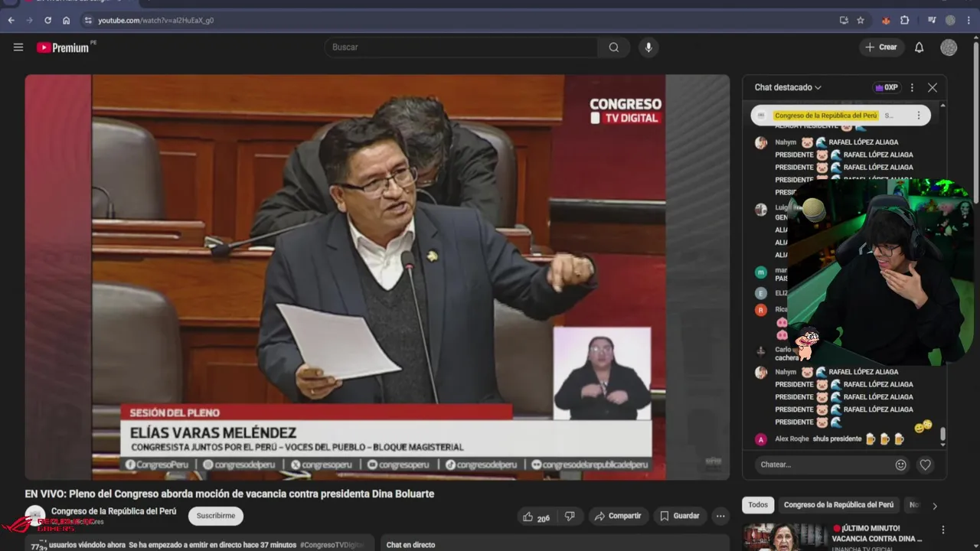The image size is (980, 551).
Task: View site information icon in address bar
Action: (88, 21)
